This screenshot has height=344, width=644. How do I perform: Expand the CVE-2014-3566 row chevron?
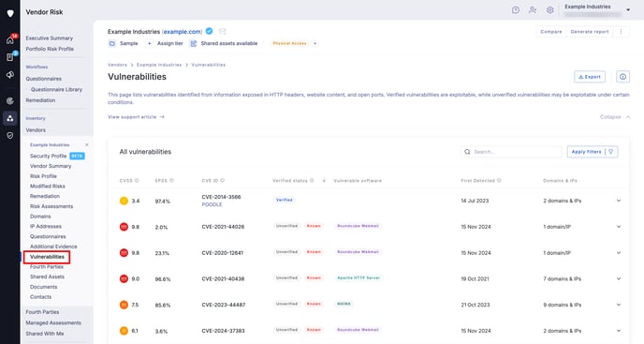point(619,201)
